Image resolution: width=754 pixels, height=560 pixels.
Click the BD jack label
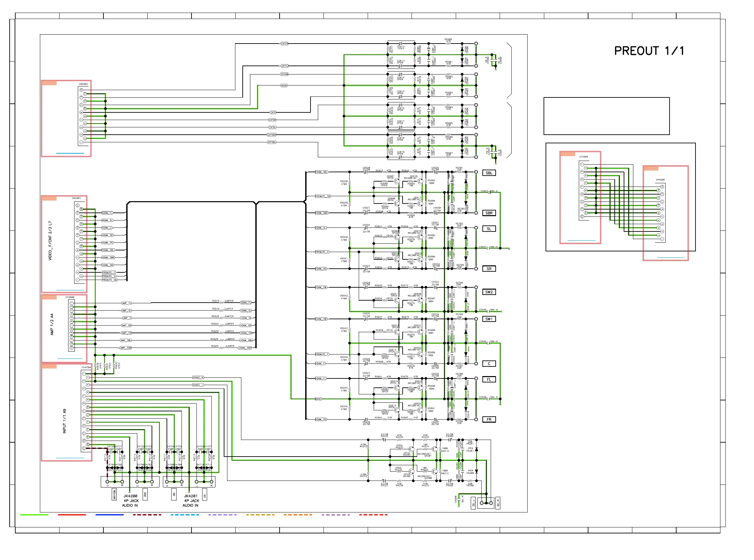click(174, 494)
